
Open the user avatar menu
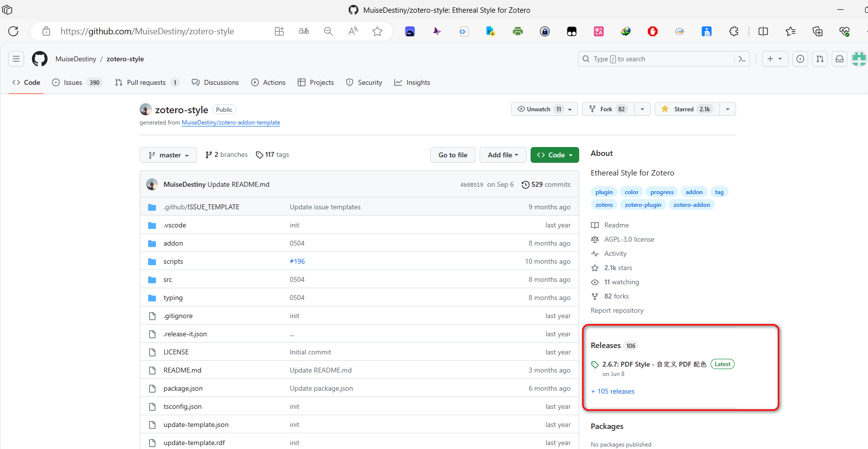tap(859, 59)
